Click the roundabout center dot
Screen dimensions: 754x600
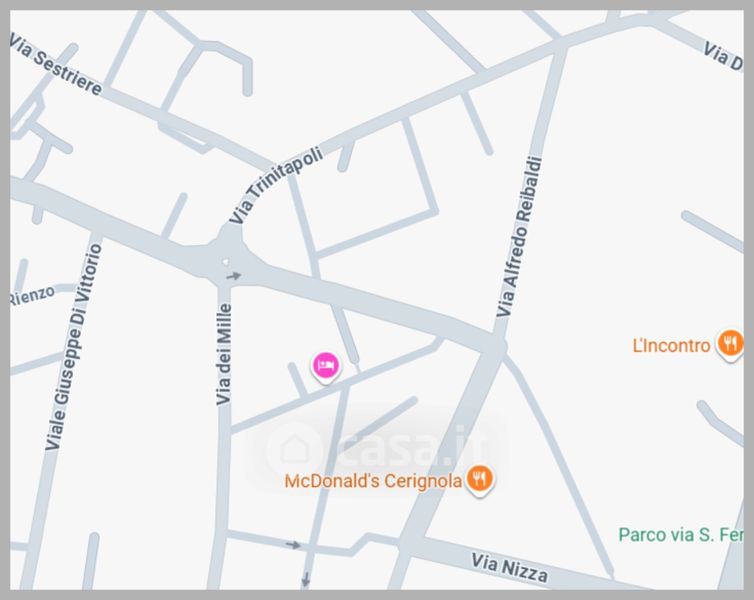pyautogui.click(x=226, y=262)
